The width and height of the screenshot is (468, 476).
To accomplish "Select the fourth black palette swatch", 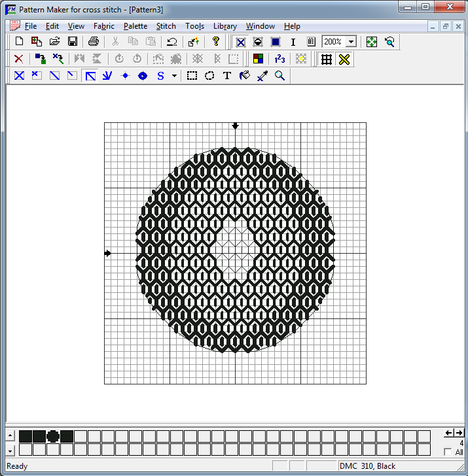I will [67, 437].
